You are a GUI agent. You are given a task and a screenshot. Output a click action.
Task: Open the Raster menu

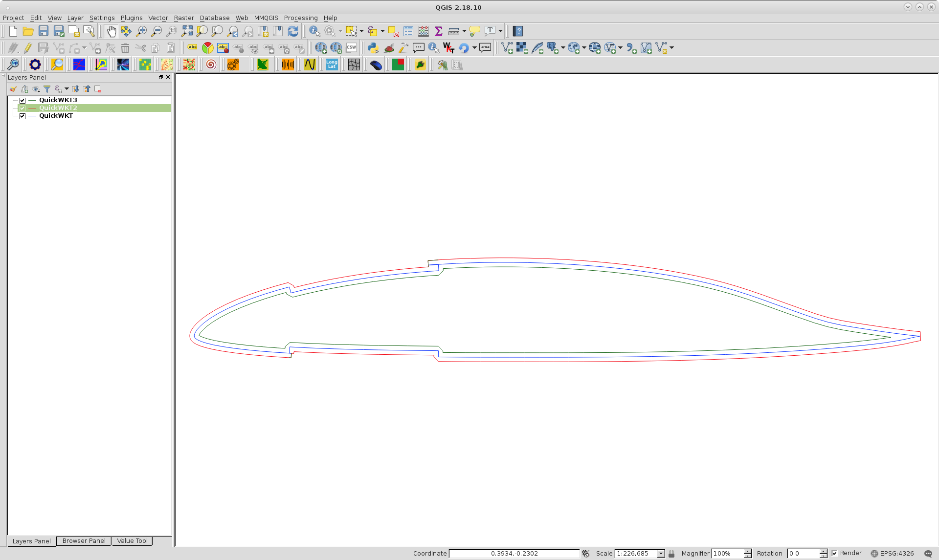184,18
